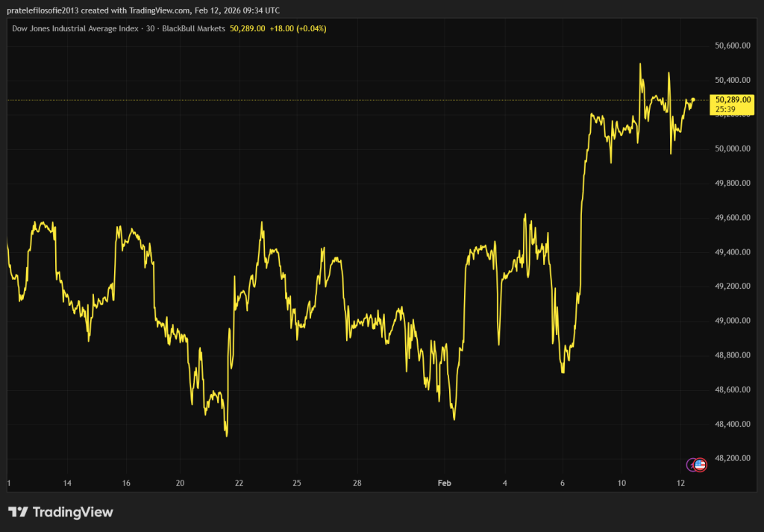
Task: Click the US flag economic event icon
Action: tap(700, 465)
